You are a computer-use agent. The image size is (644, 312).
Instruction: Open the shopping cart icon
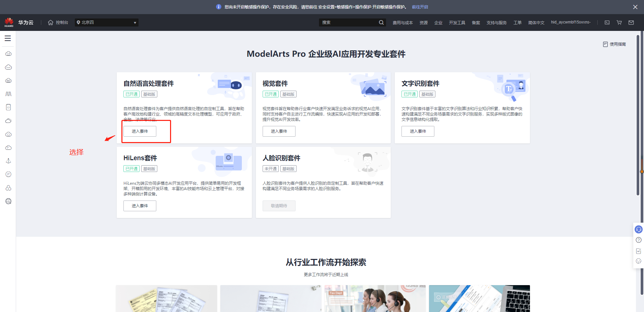619,23
